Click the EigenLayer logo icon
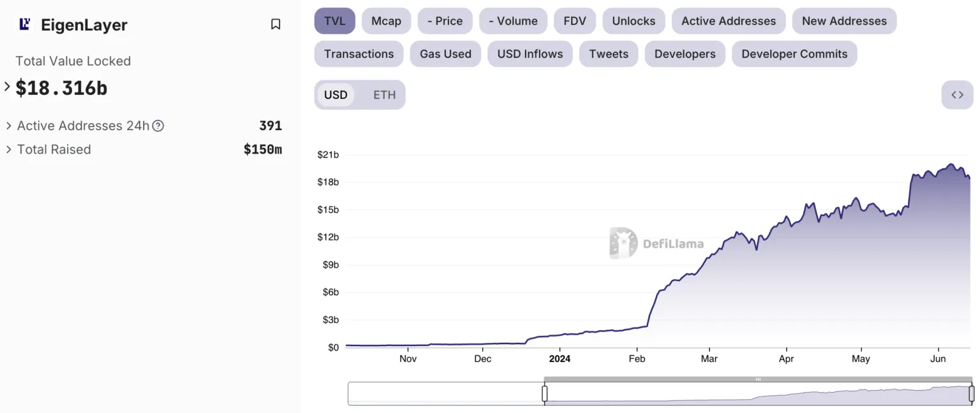 pyautogui.click(x=25, y=24)
